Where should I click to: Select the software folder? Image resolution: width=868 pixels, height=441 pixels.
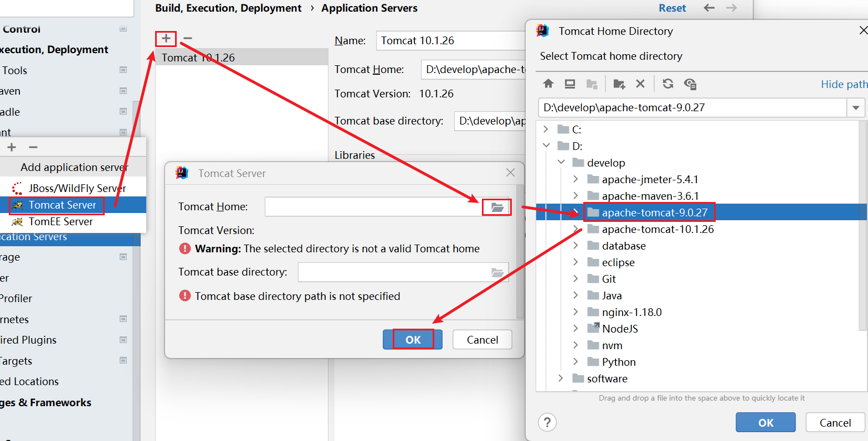607,378
